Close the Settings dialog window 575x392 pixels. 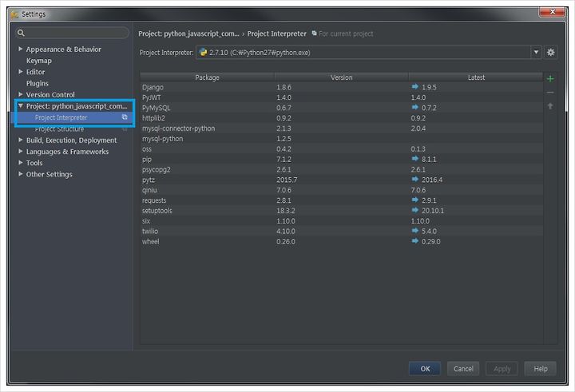click(x=553, y=12)
